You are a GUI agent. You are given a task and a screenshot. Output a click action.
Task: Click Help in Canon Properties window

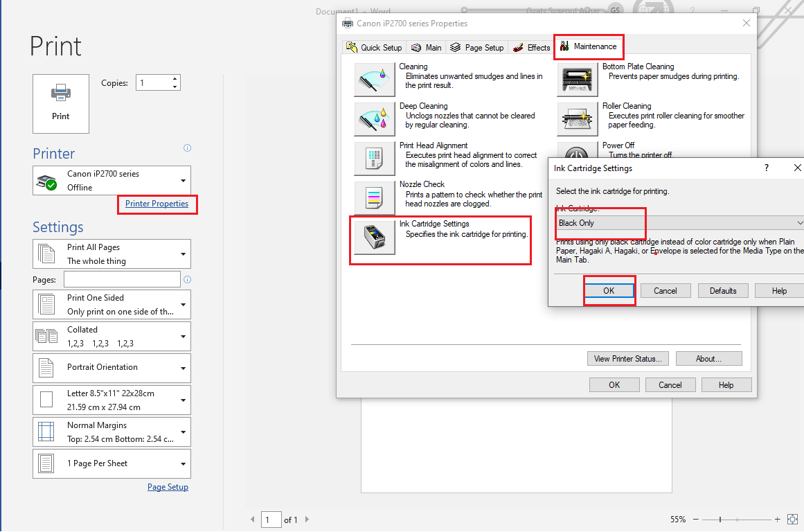(726, 384)
